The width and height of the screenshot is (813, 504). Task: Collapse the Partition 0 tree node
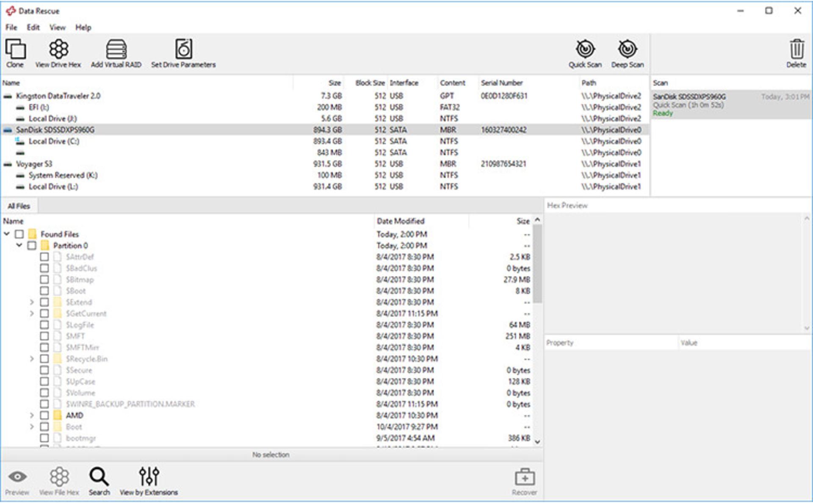coord(19,245)
